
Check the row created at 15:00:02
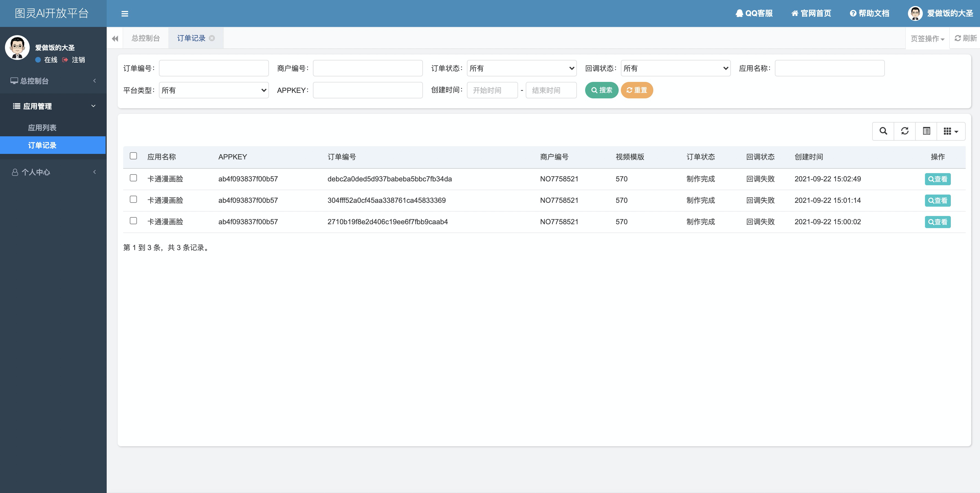[133, 221]
